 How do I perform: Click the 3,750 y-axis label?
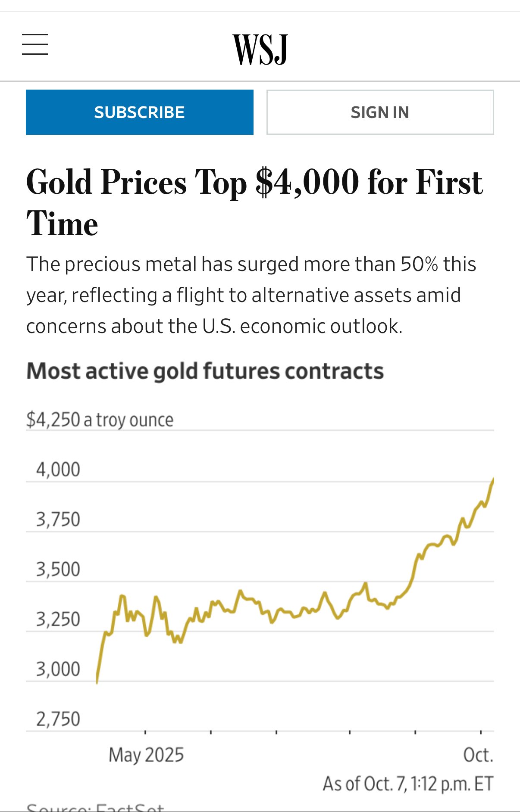[x=58, y=520]
